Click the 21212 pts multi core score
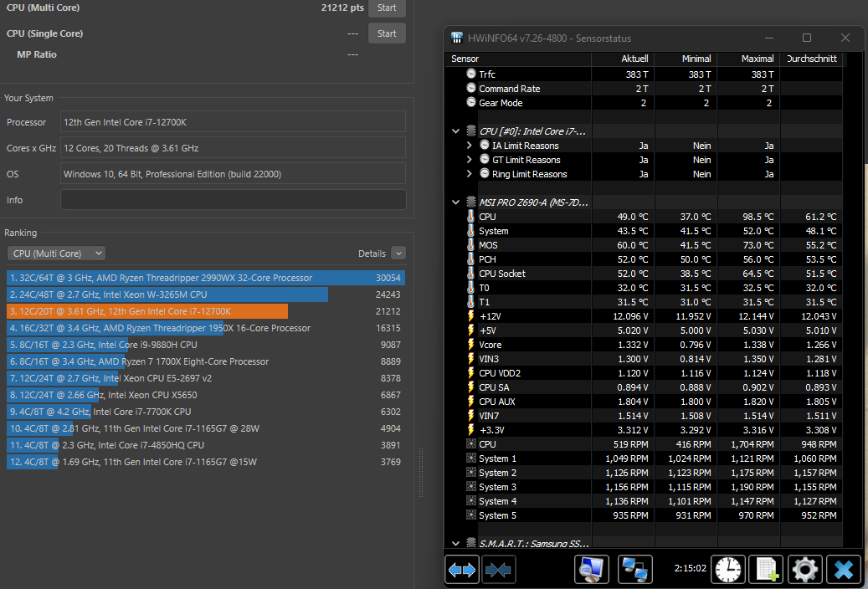 [x=342, y=8]
